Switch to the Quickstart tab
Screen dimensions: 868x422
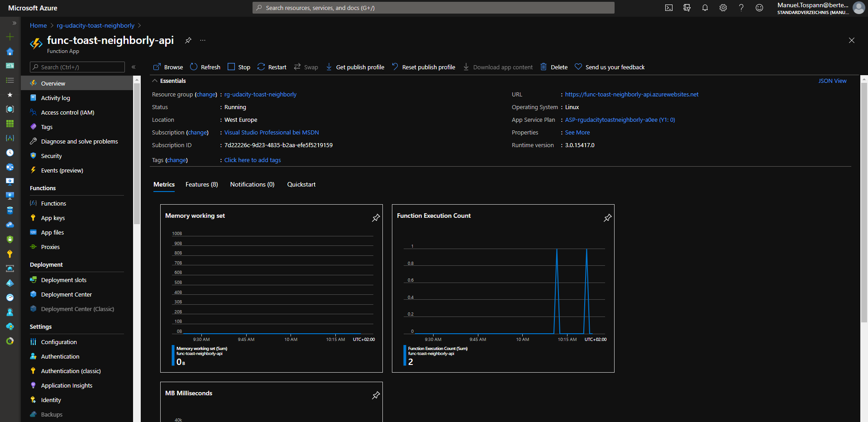point(301,185)
